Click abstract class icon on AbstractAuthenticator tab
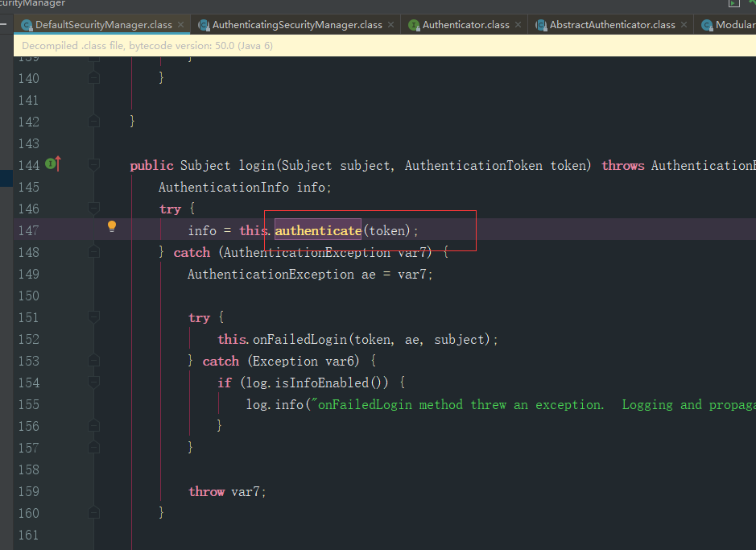 (x=542, y=25)
